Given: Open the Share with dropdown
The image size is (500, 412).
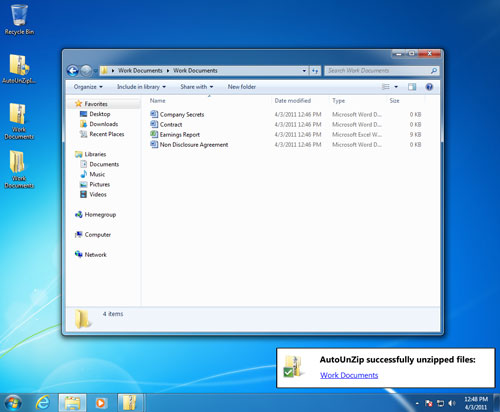Looking at the screenshot, I should (197, 87).
